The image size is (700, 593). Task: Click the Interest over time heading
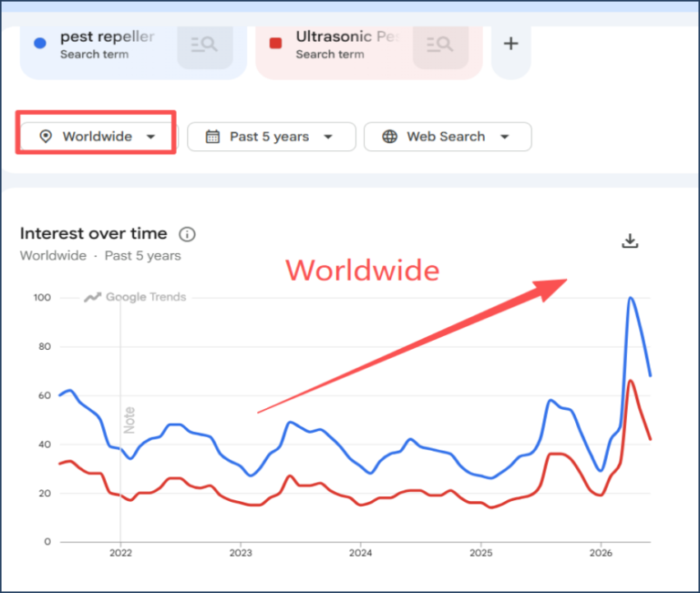[x=94, y=233]
